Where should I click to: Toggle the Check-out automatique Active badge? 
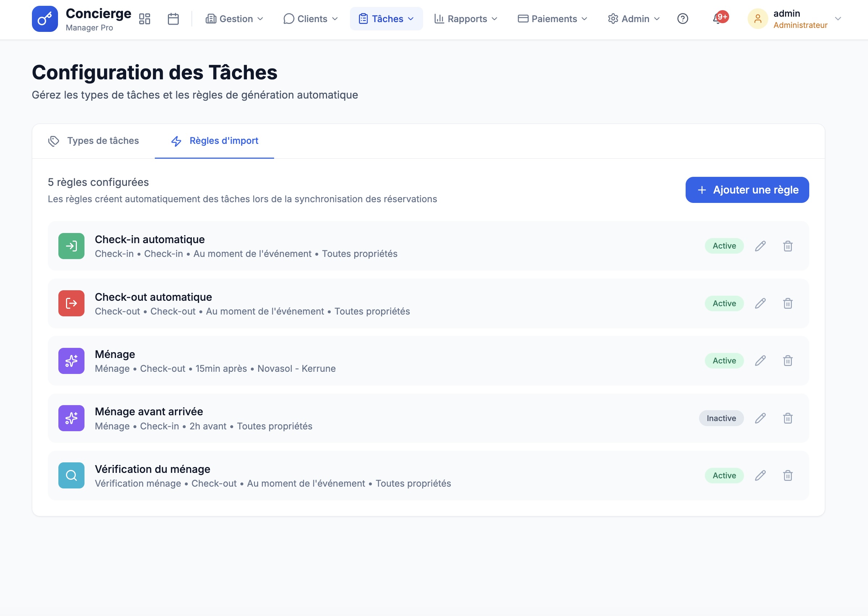[723, 303]
